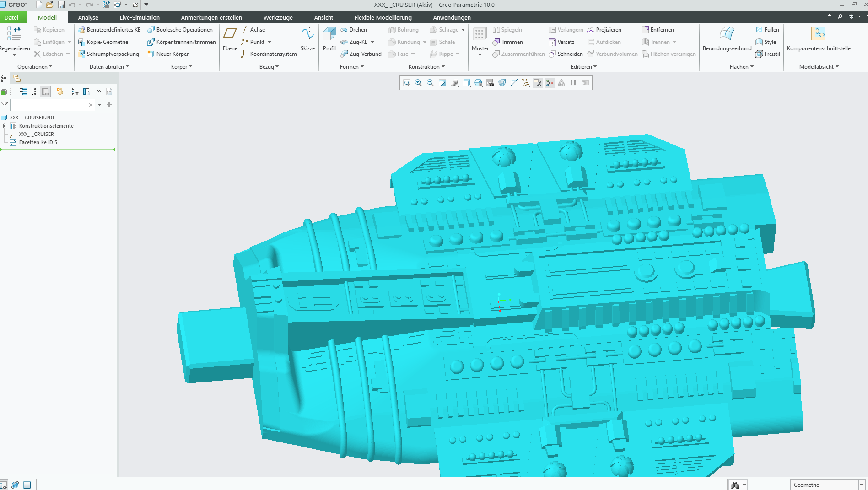Click the Regenerieren icon
The width and height of the screenshot is (868, 490).
pos(14,33)
